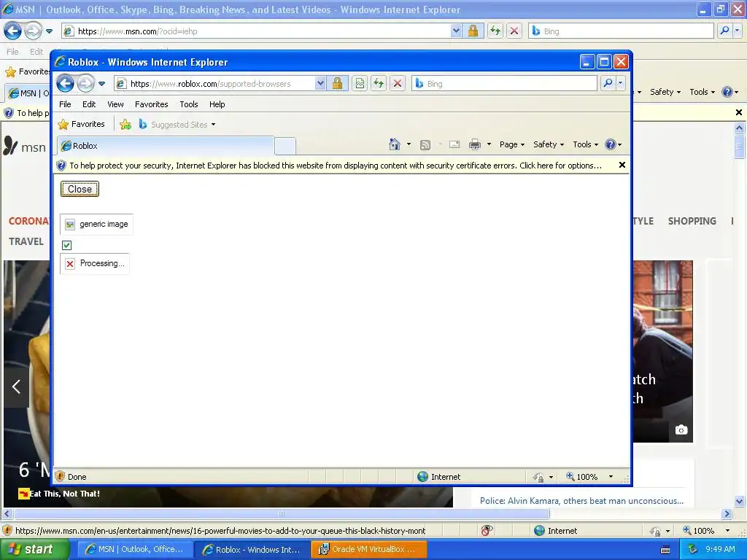Image resolution: width=747 pixels, height=560 pixels.
Task: Dismiss information bar in MSN window
Action: [738, 112]
